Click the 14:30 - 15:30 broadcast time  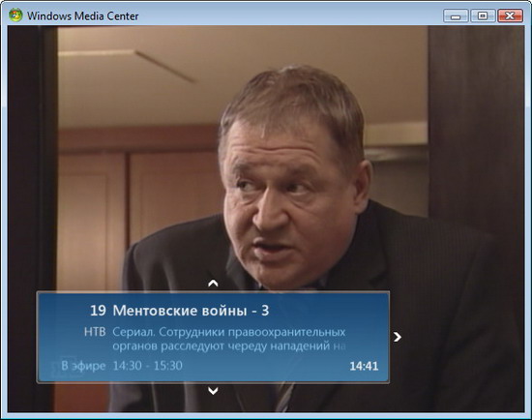(x=148, y=366)
